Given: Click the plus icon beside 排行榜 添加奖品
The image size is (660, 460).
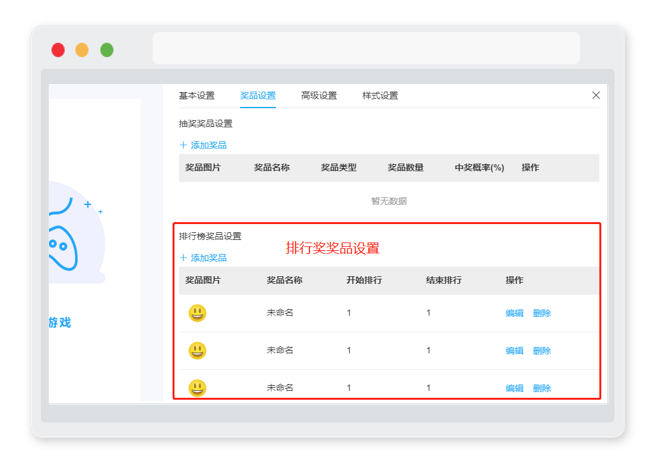Looking at the screenshot, I should pos(183,258).
